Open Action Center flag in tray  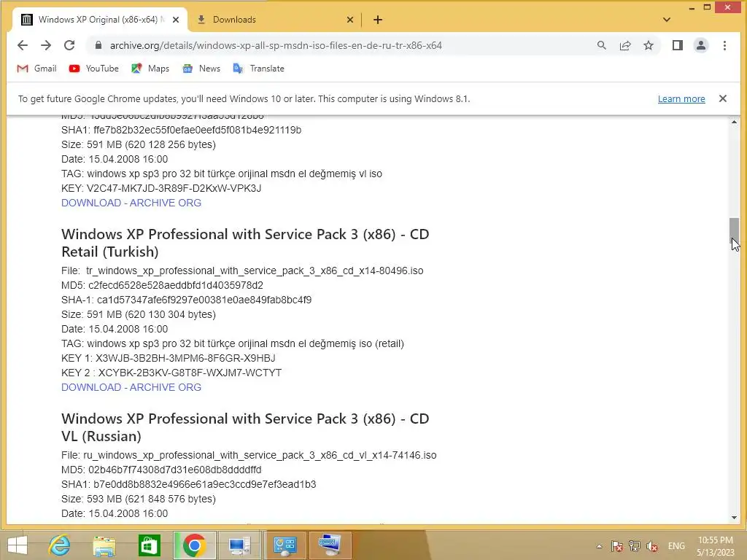pyautogui.click(x=617, y=546)
